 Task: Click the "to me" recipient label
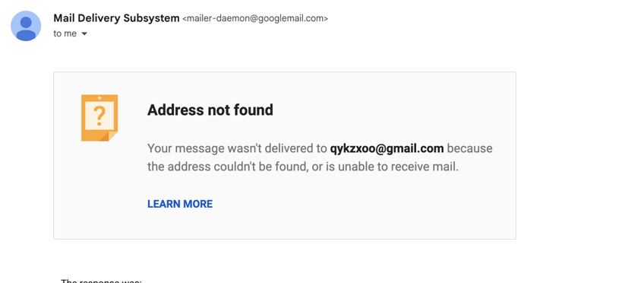tap(65, 33)
